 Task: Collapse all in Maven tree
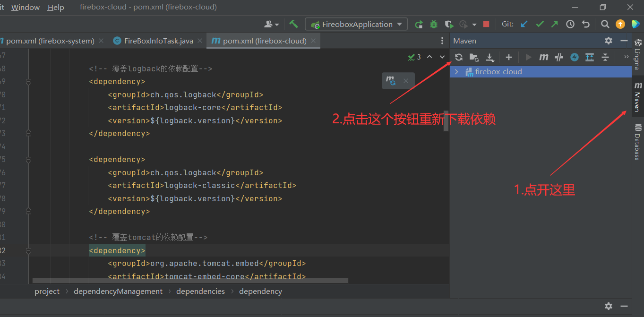pyautogui.click(x=605, y=57)
